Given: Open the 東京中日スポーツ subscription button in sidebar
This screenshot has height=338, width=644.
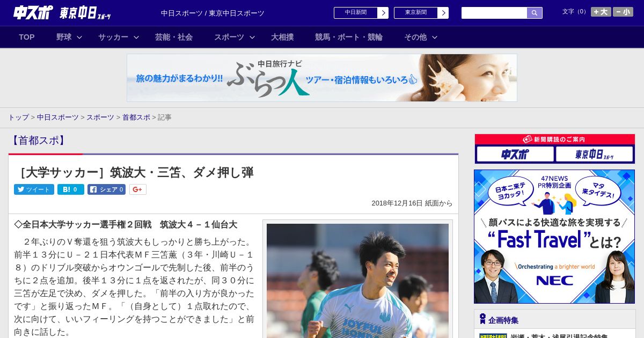Looking at the screenshot, I should pyautogui.click(x=594, y=155).
